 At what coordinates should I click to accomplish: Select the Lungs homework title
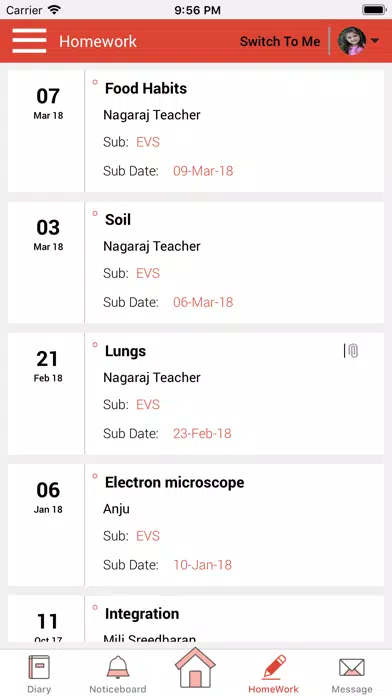[125, 351]
